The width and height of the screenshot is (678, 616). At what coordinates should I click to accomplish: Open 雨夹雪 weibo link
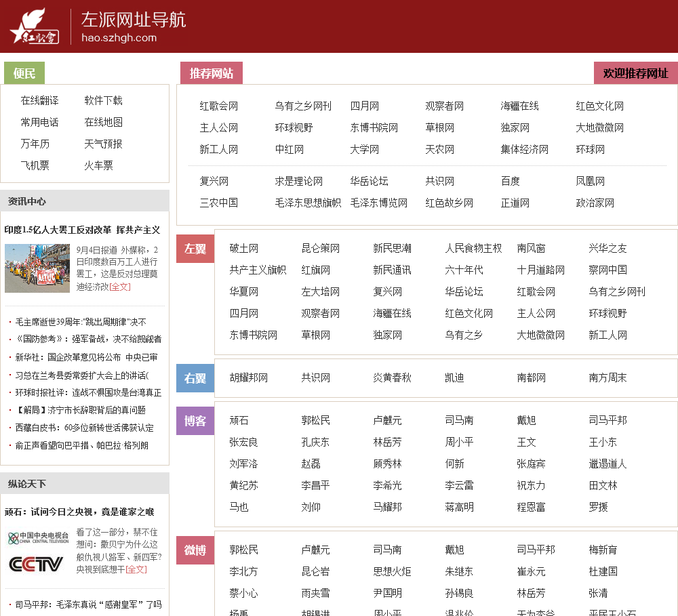click(x=315, y=593)
